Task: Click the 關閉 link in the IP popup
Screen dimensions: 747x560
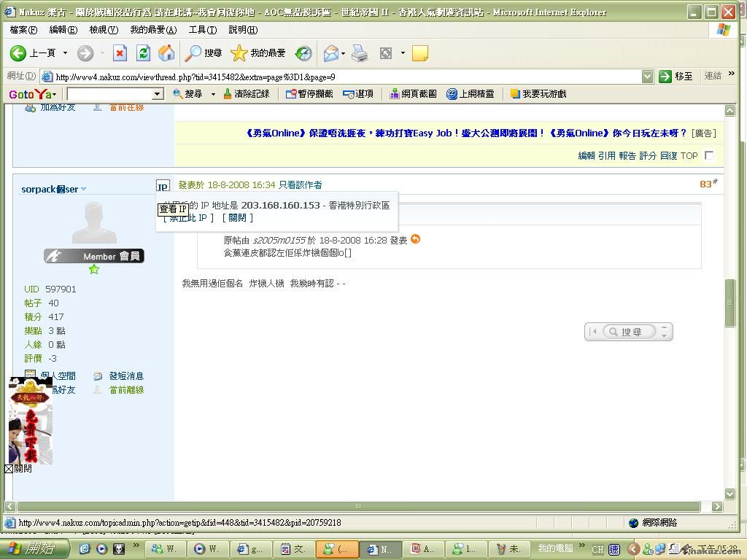Action: pyautogui.click(x=238, y=217)
